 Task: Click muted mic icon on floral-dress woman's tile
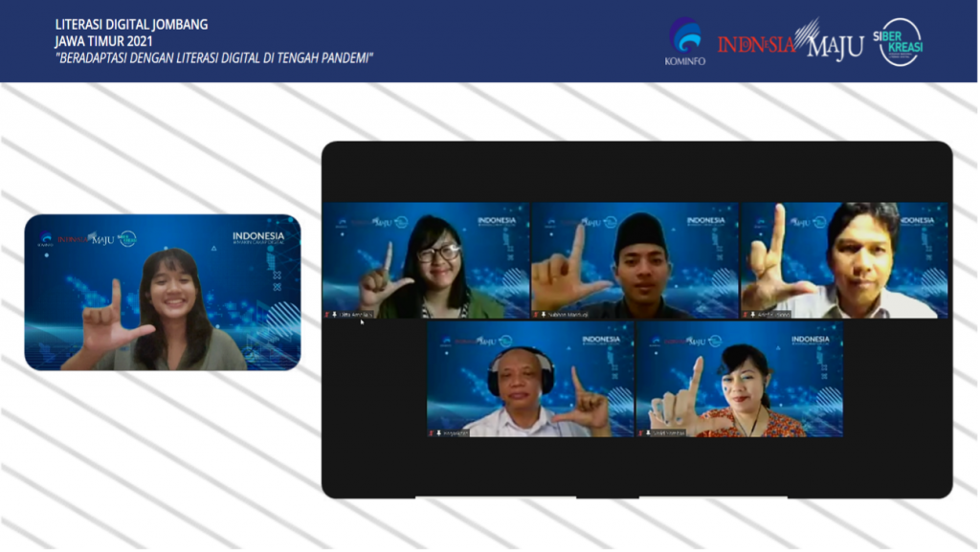[641, 432]
